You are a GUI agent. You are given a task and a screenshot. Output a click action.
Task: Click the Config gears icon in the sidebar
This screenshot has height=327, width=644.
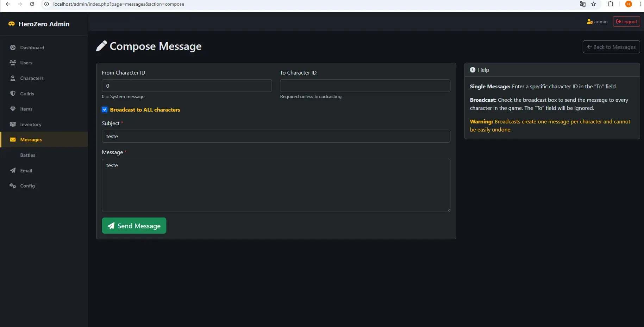13,186
